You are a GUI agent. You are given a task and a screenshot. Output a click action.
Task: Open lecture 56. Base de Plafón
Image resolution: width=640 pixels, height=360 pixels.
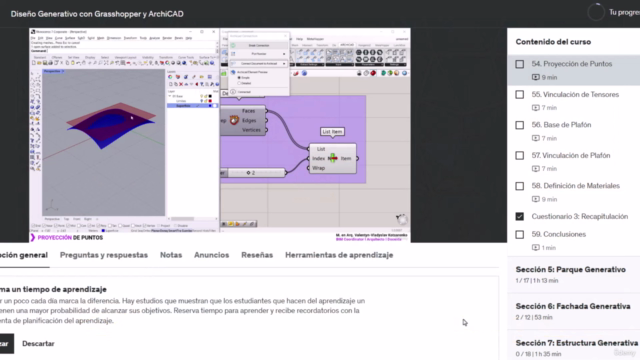(561, 125)
